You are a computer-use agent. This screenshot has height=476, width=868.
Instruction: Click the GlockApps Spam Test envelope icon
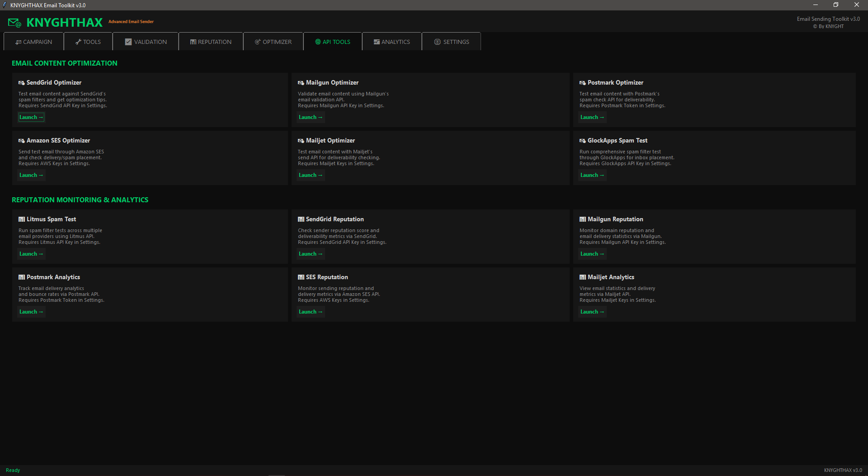583,141
